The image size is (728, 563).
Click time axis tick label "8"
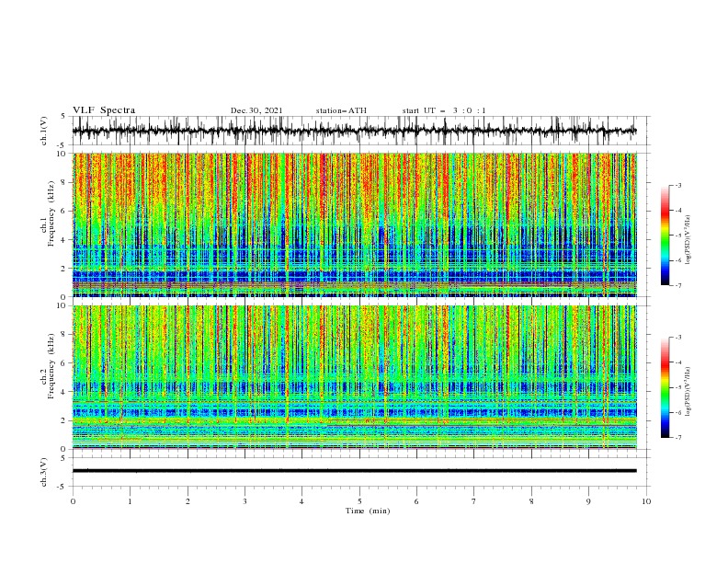531,501
